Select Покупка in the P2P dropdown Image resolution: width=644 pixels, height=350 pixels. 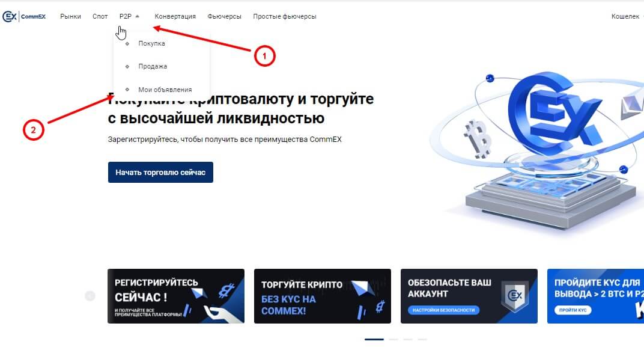click(151, 43)
